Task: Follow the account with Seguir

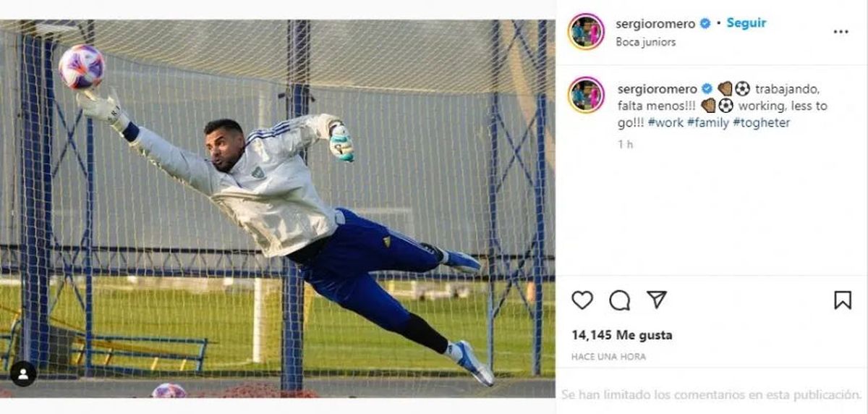Action: [746, 22]
